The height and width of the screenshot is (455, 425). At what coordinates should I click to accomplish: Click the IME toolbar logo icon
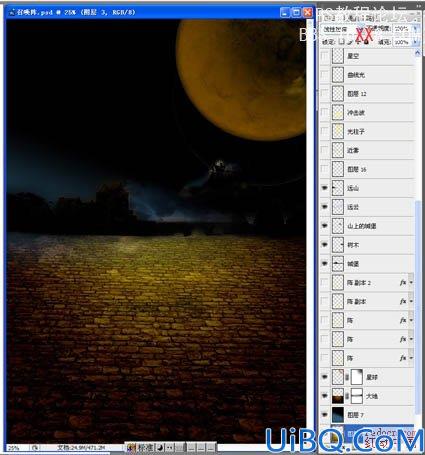[131, 447]
